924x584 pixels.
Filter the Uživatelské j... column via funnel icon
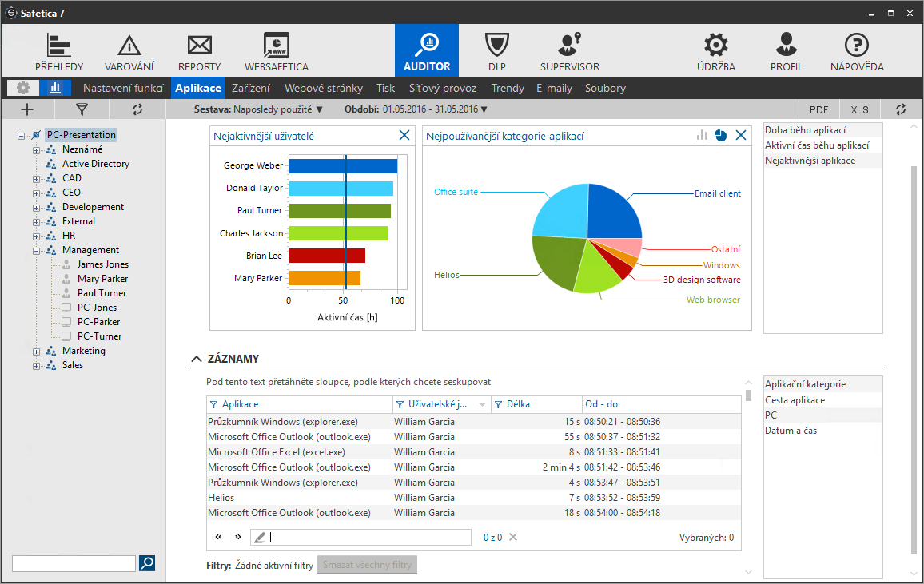click(400, 404)
